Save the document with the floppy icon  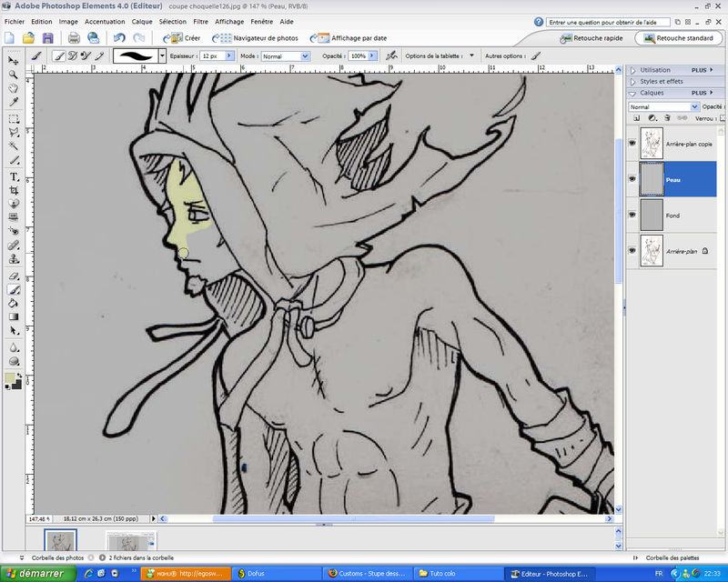click(48, 38)
